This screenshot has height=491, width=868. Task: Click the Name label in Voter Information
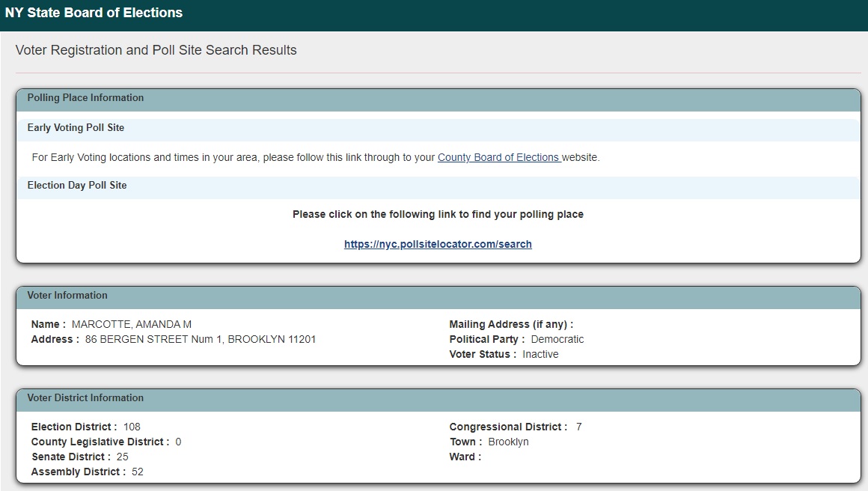tap(48, 324)
